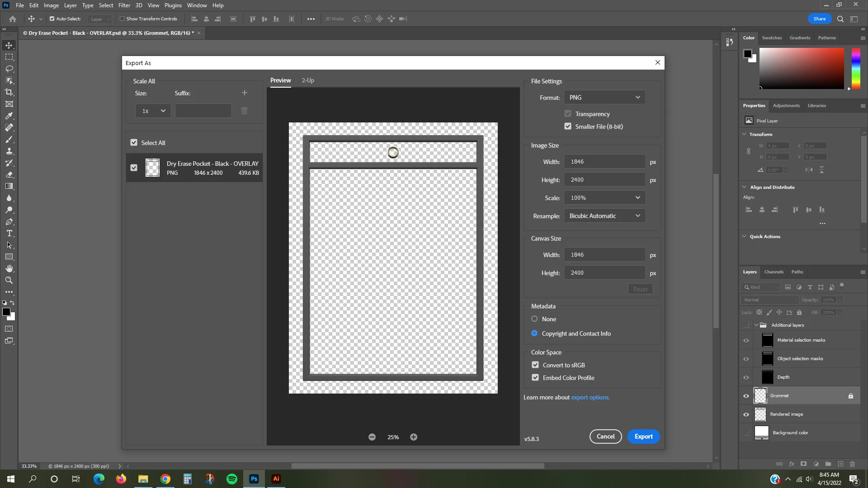
Task: Switch to the 2-Up tab
Action: pos(308,80)
